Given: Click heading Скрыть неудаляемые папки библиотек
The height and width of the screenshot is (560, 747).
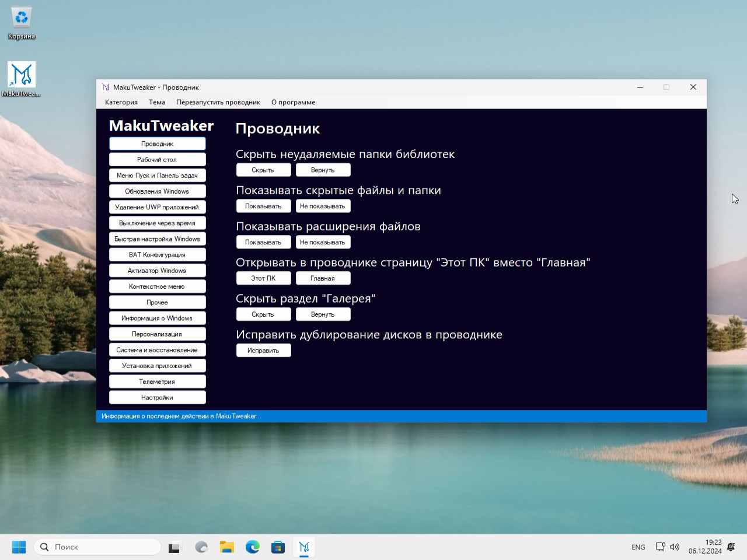Looking at the screenshot, I should tap(345, 154).
